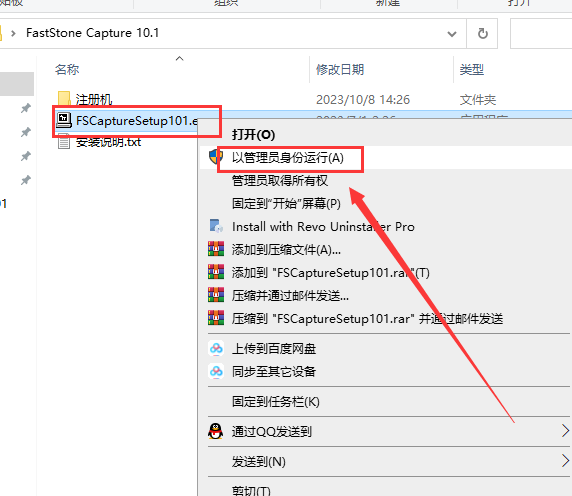The height and width of the screenshot is (496, 572).
Task: Click the 安装说明.txt text file icon
Action: [x=64, y=142]
